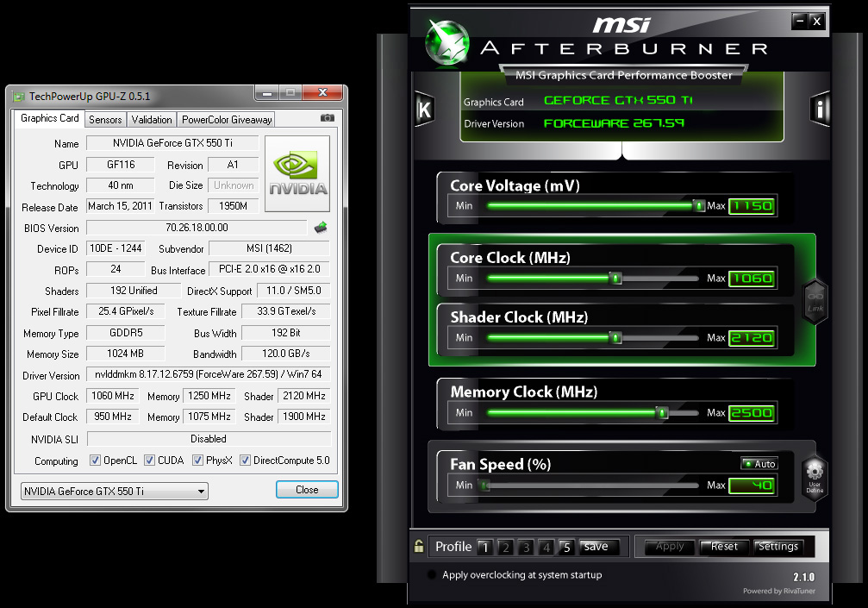Click the Link clocks chain icon
The image size is (868, 608).
(x=815, y=302)
